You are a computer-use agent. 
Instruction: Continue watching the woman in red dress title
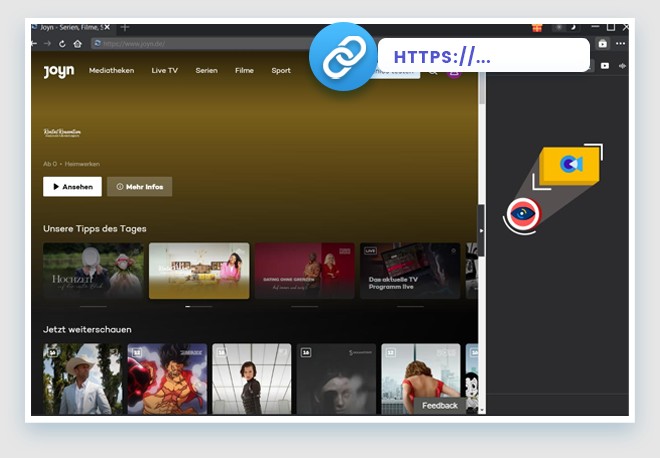(x=421, y=379)
